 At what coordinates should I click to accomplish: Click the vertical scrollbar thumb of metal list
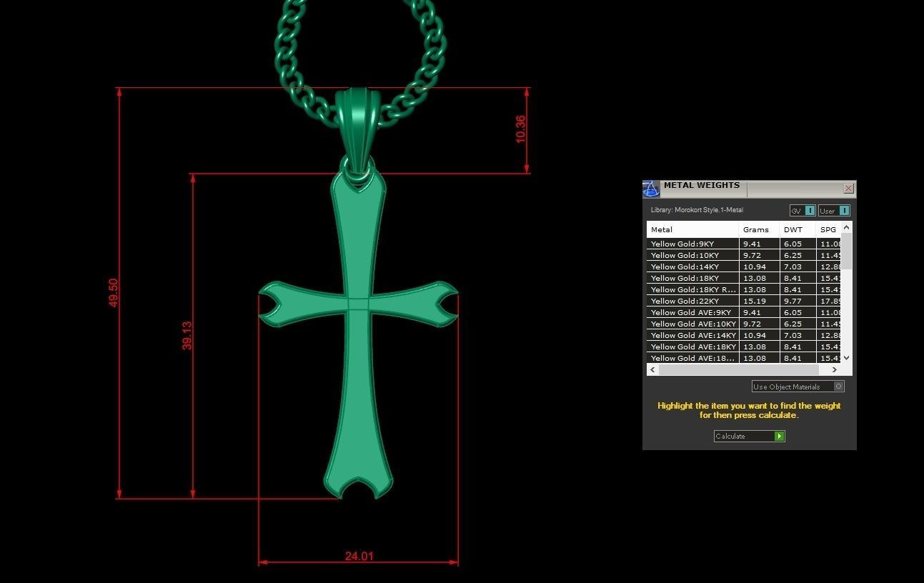click(x=846, y=251)
